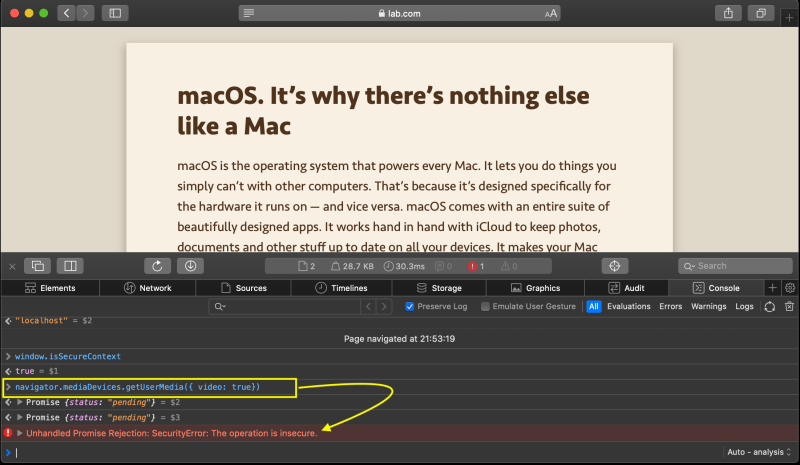Open the Share menu icon
Screen dimensions: 800x465
[x=728, y=13]
